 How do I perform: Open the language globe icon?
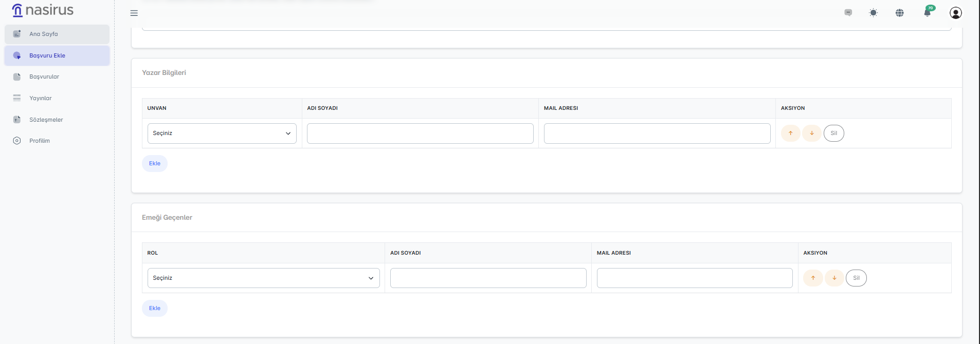pos(899,13)
